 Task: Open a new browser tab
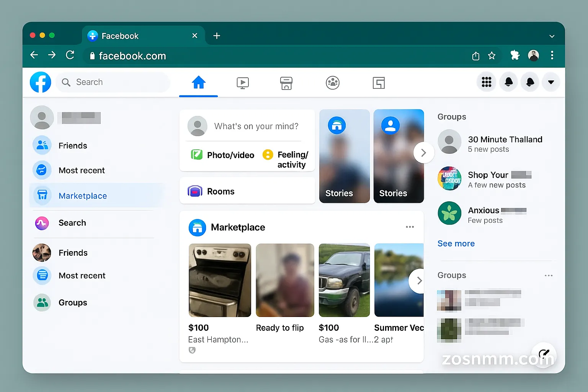(217, 36)
